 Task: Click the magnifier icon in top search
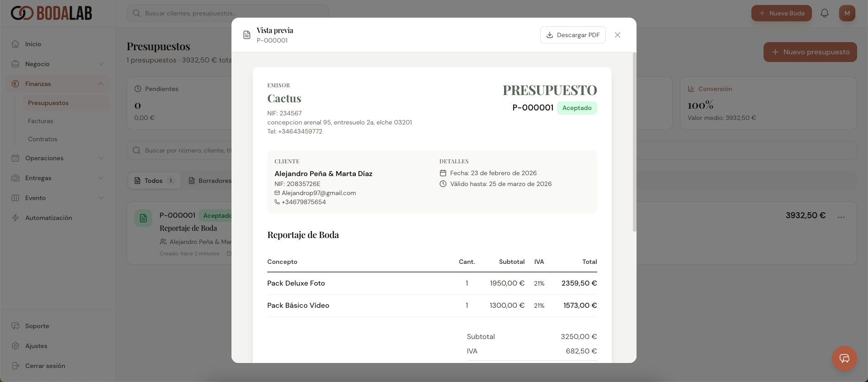click(137, 13)
